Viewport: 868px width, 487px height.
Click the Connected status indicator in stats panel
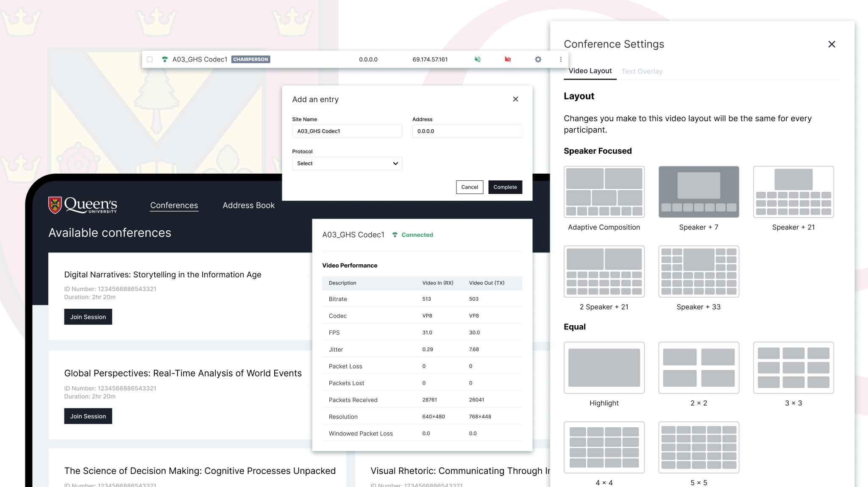(412, 235)
